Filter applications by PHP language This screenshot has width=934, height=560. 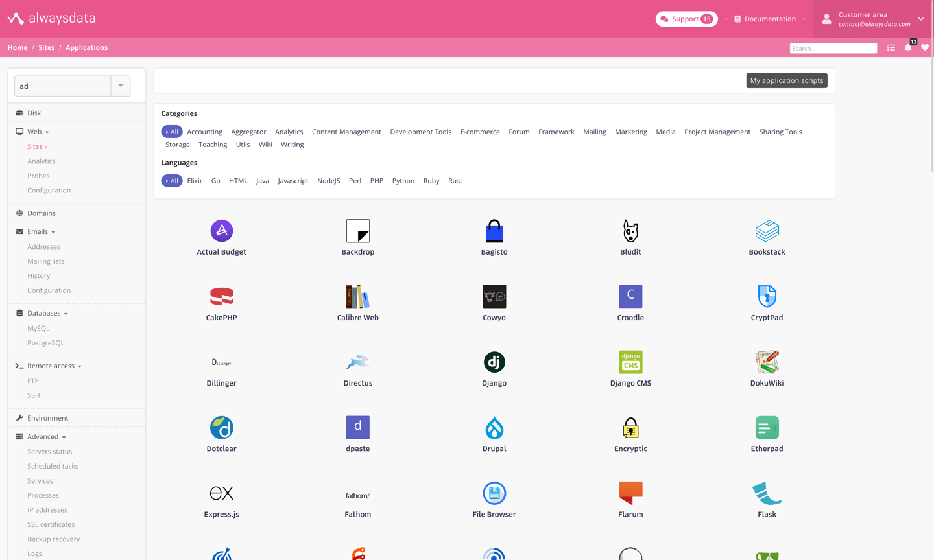click(x=377, y=181)
